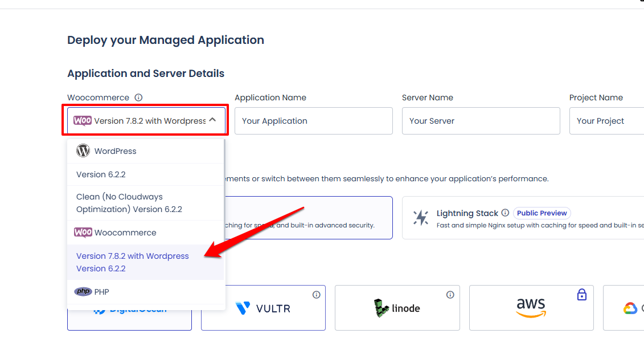This screenshot has height=350, width=644.
Task: Collapse the Woocommerce version dropdown chevron
Action: click(x=212, y=120)
